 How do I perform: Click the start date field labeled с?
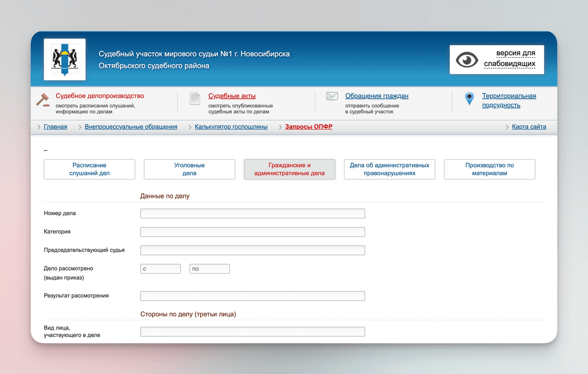(161, 269)
